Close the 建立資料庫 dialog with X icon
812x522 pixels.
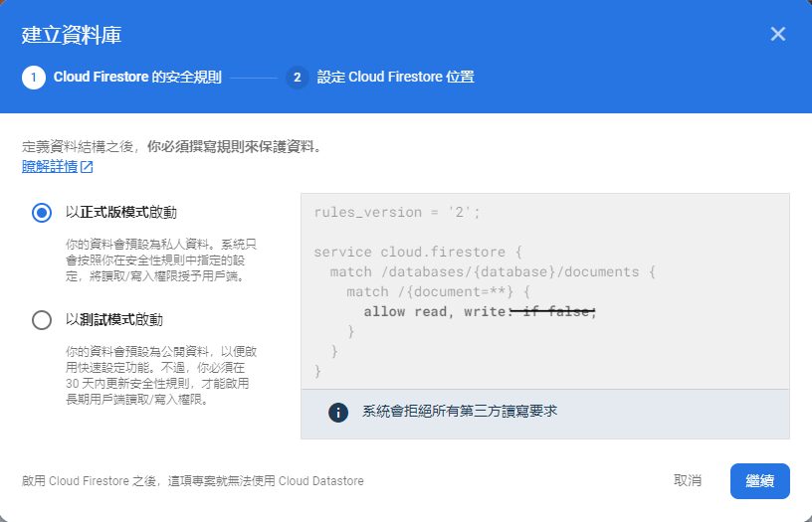click(x=778, y=34)
